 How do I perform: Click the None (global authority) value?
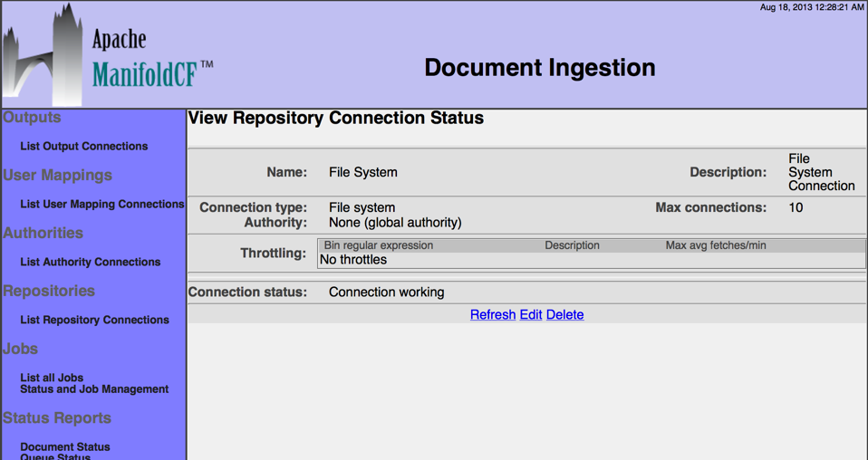pos(395,223)
